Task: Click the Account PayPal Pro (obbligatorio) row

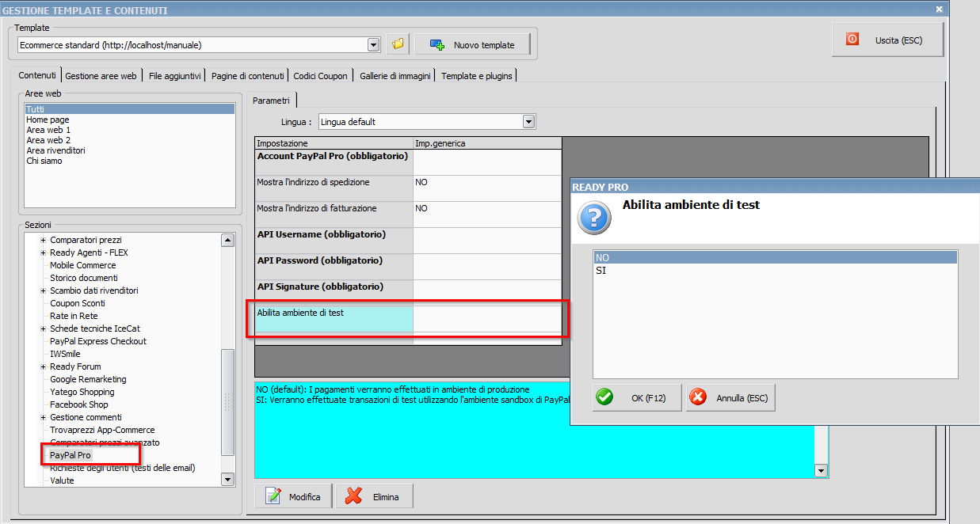Action: point(408,162)
